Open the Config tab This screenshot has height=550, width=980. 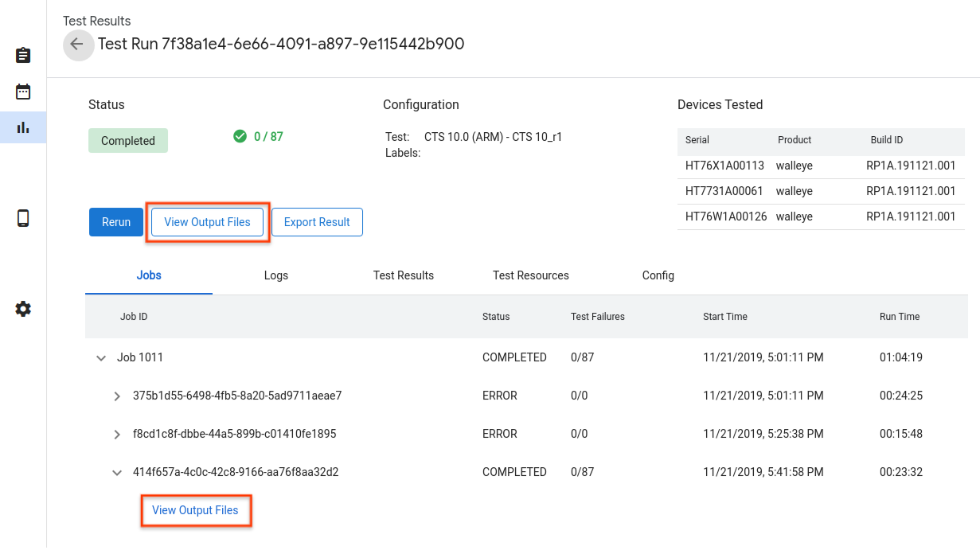pos(658,275)
